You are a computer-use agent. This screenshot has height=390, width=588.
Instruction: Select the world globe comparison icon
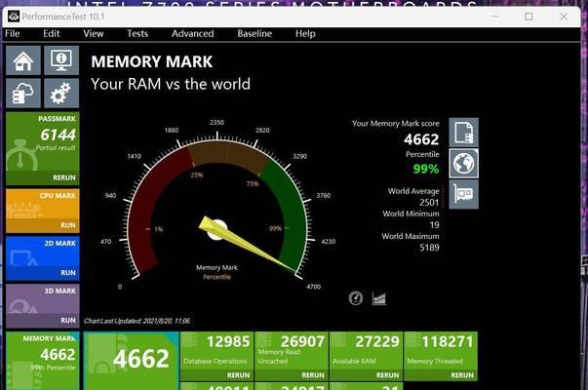(463, 163)
